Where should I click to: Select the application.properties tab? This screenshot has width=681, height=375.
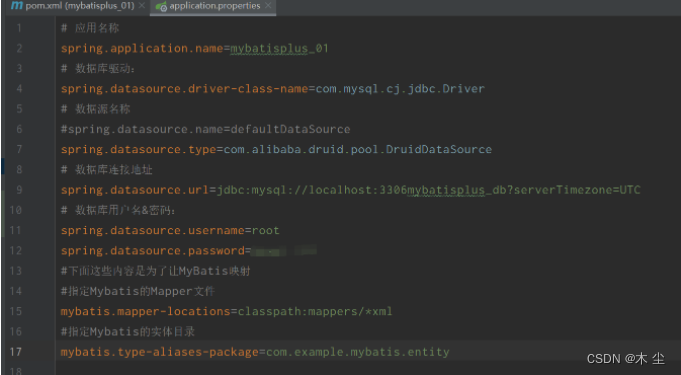(x=215, y=6)
